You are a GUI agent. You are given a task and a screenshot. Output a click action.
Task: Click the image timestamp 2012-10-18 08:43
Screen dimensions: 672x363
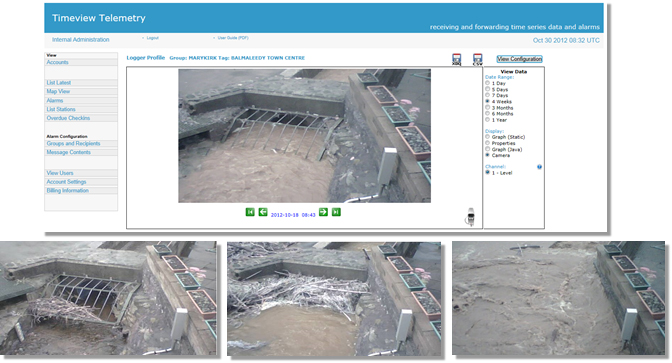click(293, 215)
